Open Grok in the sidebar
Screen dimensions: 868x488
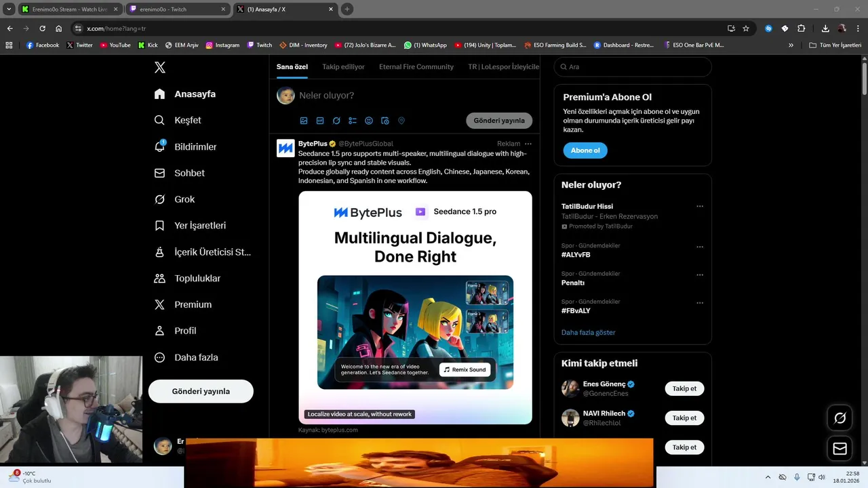174,199
